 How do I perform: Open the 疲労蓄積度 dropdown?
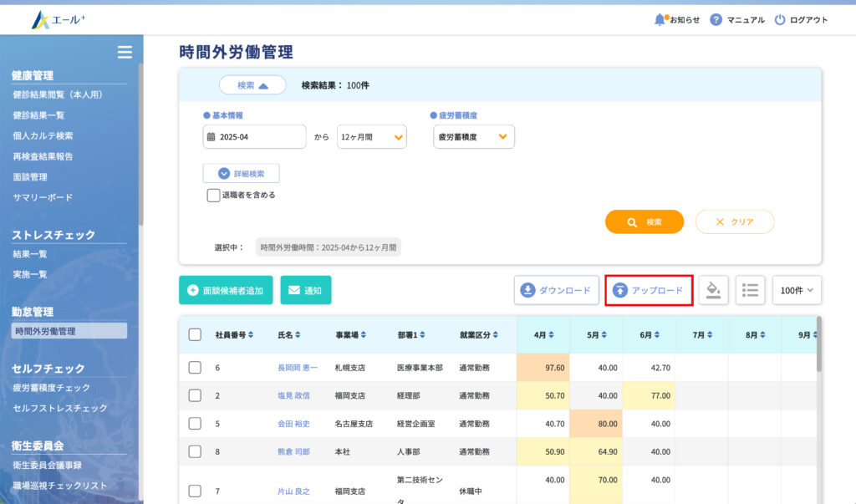pyautogui.click(x=474, y=137)
